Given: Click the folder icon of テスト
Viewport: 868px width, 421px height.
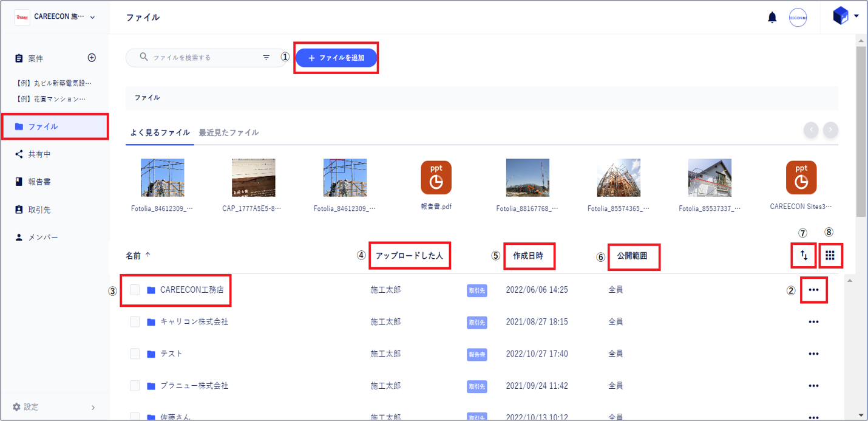Looking at the screenshot, I should pyautogui.click(x=151, y=354).
